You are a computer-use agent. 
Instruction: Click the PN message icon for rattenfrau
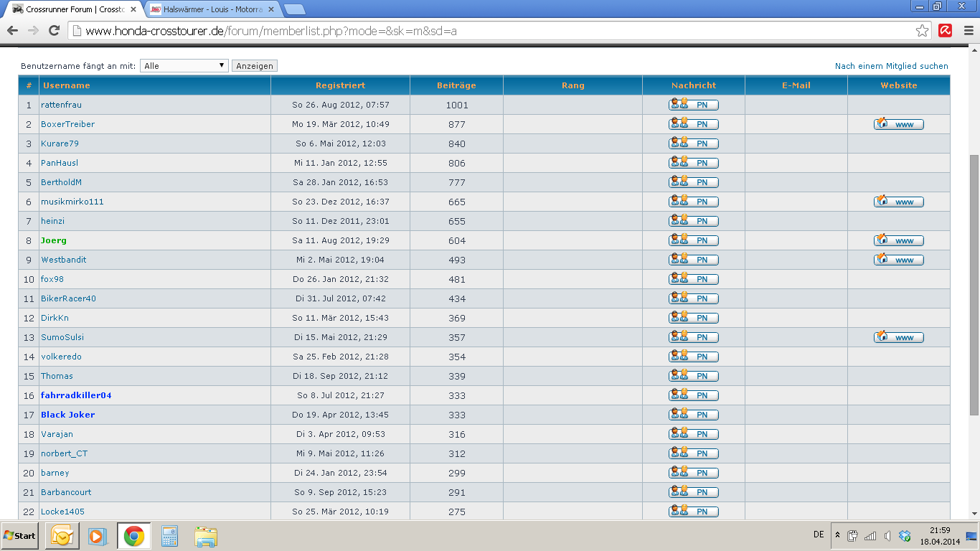click(x=693, y=105)
